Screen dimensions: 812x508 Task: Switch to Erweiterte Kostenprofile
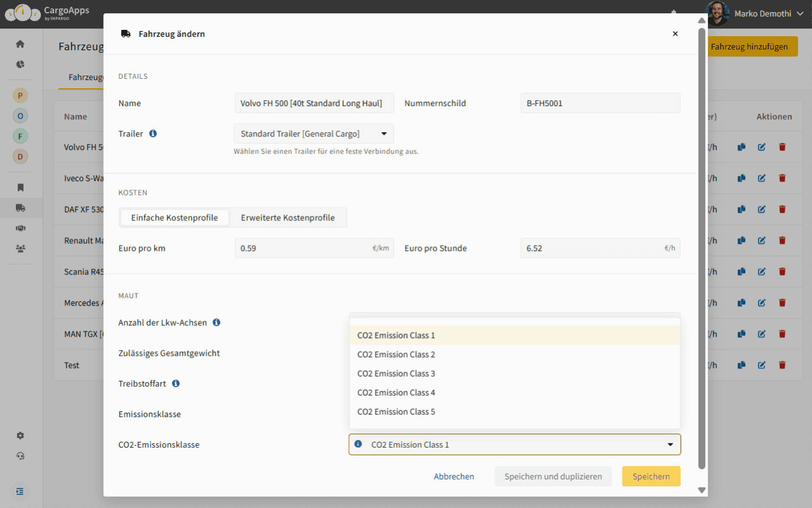[287, 218]
